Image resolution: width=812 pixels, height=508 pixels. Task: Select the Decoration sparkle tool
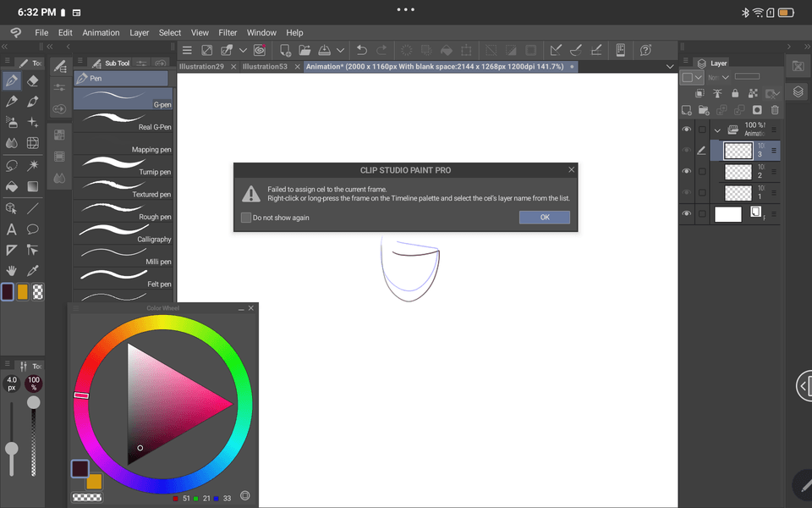[x=33, y=122]
